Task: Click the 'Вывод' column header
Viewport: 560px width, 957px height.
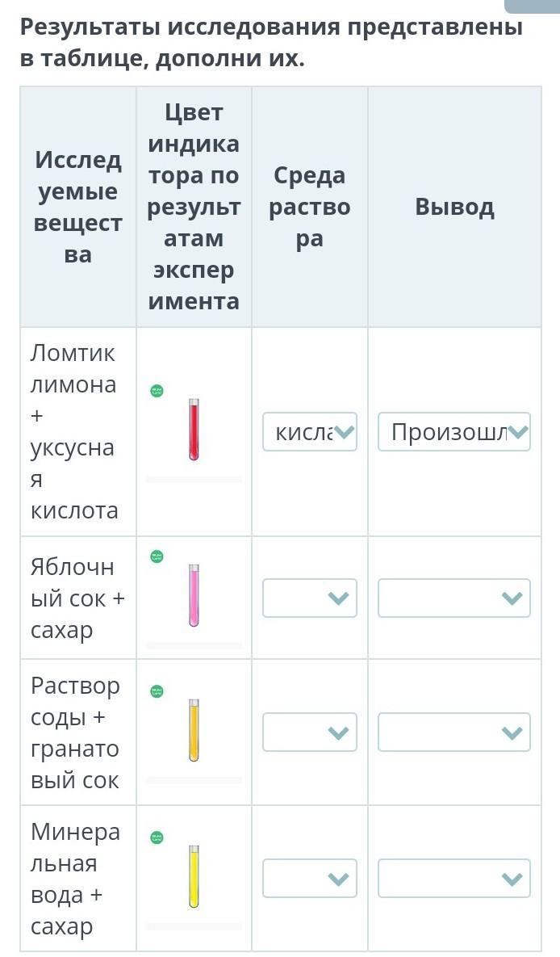Action: 454,207
